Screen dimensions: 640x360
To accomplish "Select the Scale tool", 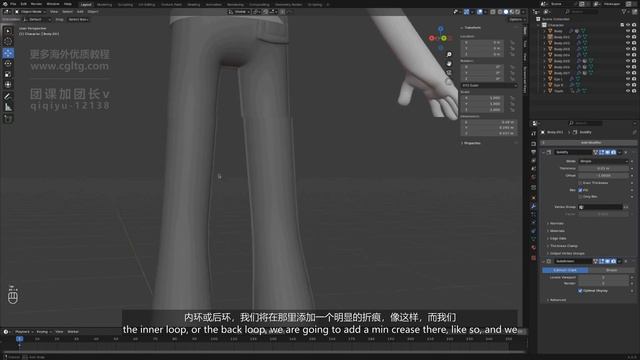I will pyautogui.click(x=8, y=74).
